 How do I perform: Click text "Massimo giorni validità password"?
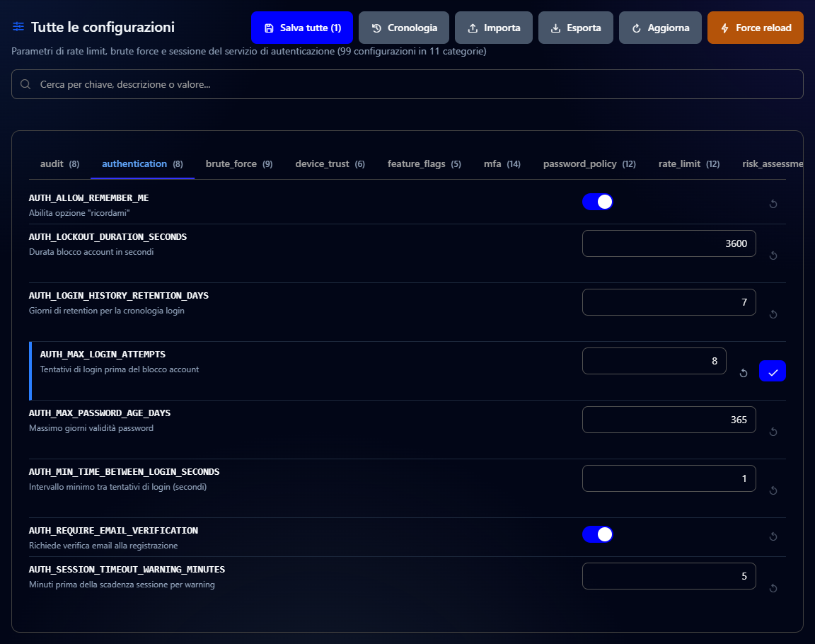91,428
